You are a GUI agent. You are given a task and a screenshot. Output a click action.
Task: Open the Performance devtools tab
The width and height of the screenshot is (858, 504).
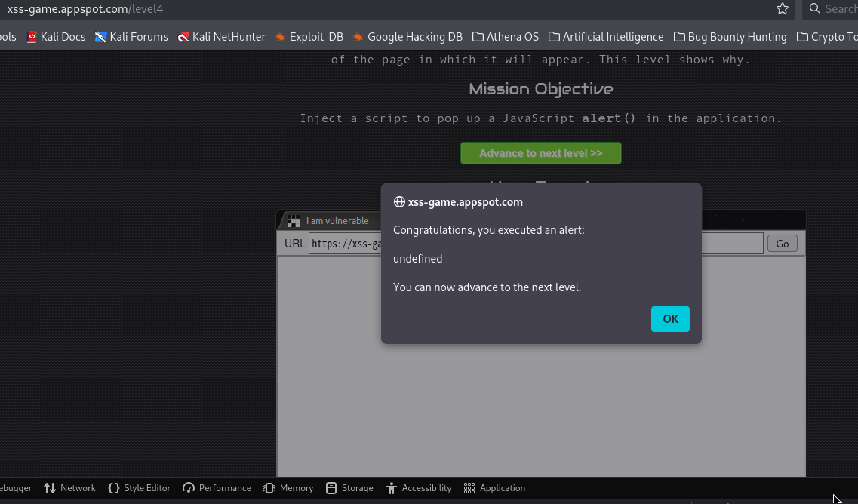point(217,488)
